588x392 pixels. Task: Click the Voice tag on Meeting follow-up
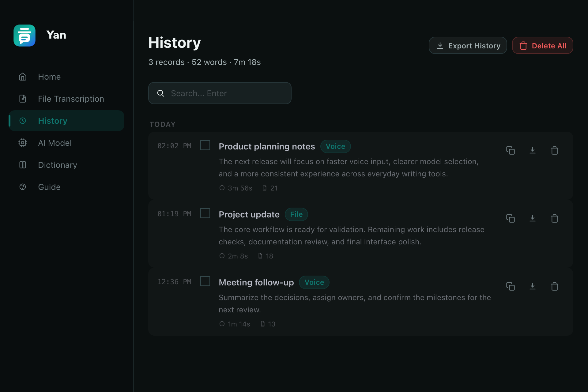pos(314,282)
